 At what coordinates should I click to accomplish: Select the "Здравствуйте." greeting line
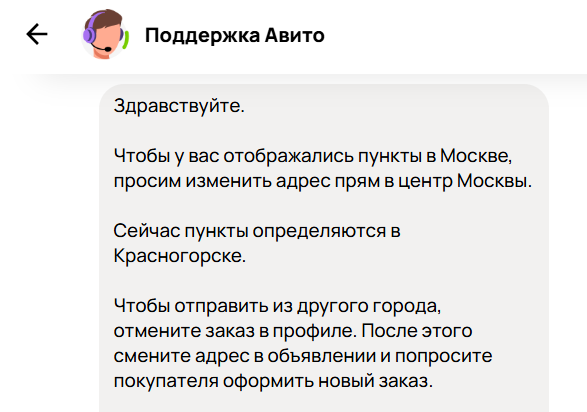[x=179, y=106]
